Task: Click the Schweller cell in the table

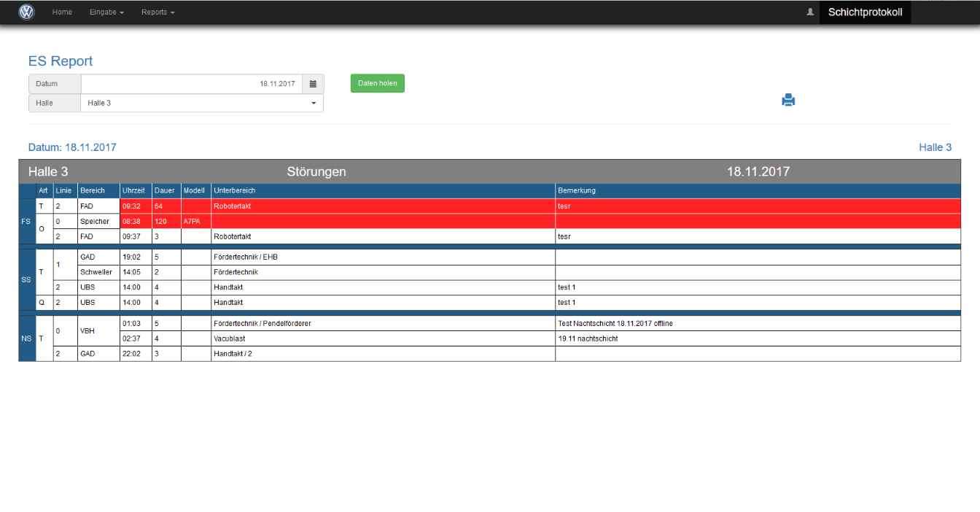Action: (x=96, y=272)
